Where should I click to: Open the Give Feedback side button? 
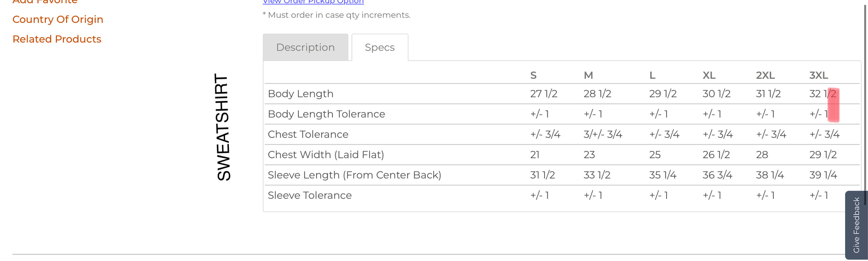click(x=856, y=225)
